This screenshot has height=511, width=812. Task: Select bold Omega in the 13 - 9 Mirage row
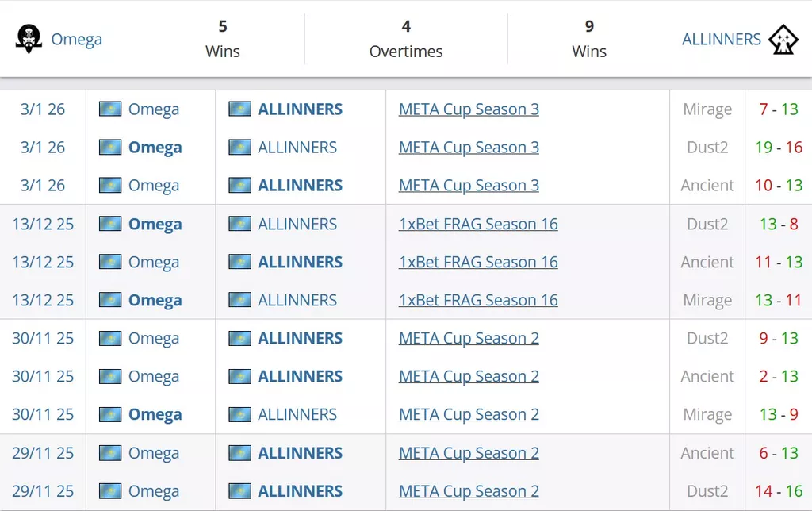(x=155, y=415)
